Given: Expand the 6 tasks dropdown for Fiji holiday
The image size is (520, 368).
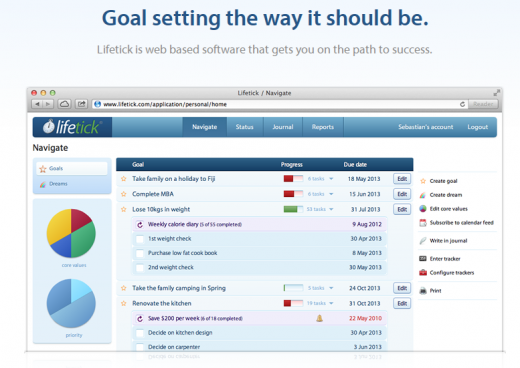Looking at the screenshot, I should 331,179.
